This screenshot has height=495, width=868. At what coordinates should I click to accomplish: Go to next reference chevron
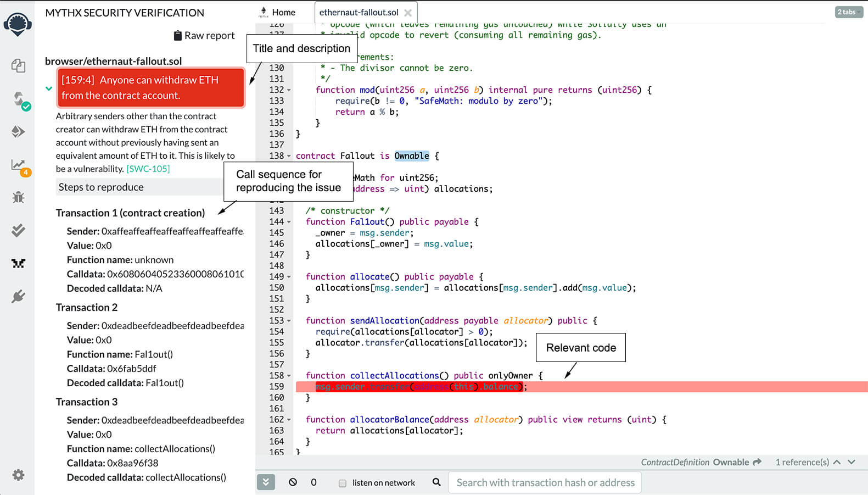(852, 462)
